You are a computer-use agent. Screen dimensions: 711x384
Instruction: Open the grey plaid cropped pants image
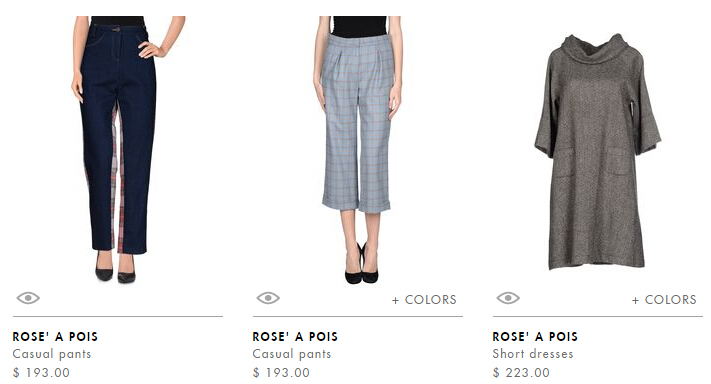pyautogui.click(x=357, y=150)
